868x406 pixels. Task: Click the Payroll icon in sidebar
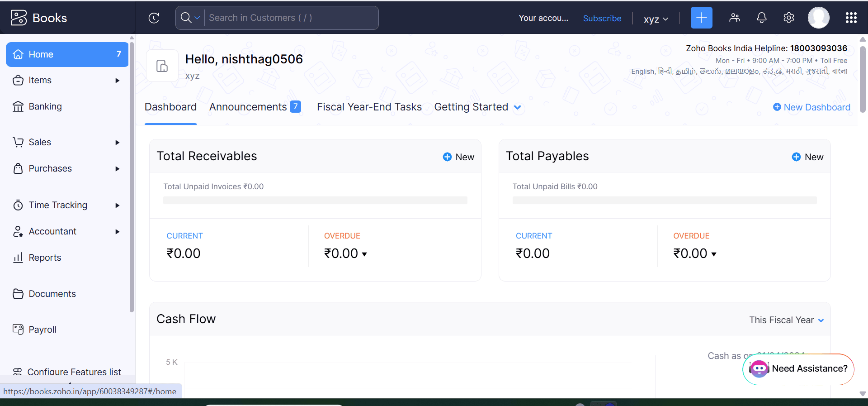pos(18,330)
